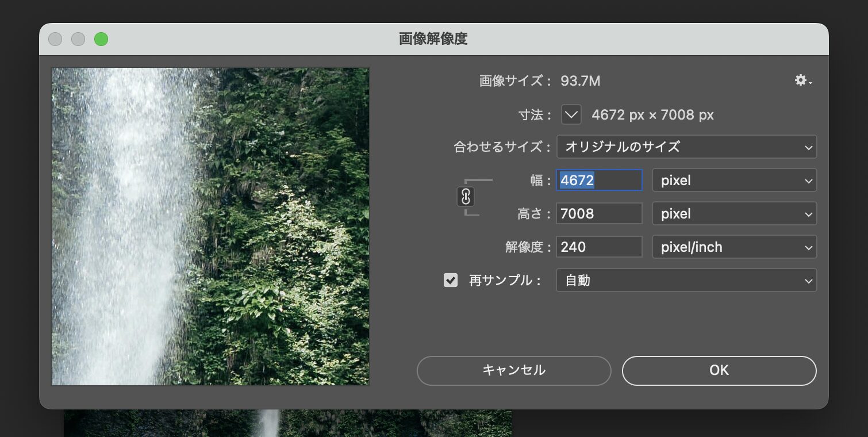Uncheck the 再サンプル checkbox
868x437 pixels.
(451, 281)
